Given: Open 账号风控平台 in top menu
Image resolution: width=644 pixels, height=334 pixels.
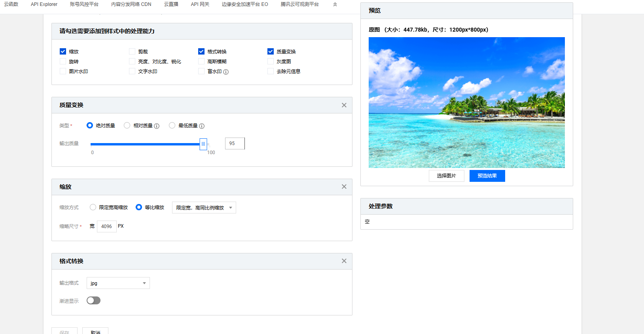Looking at the screenshot, I should (x=84, y=4).
